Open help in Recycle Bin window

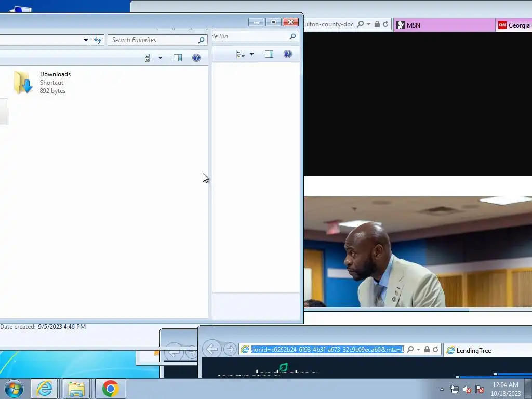[288, 54]
